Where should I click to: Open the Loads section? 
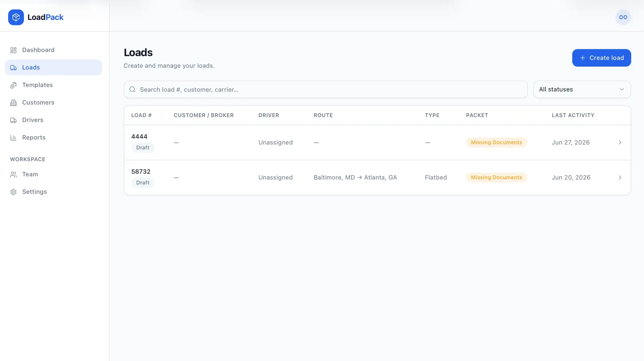coord(53,67)
